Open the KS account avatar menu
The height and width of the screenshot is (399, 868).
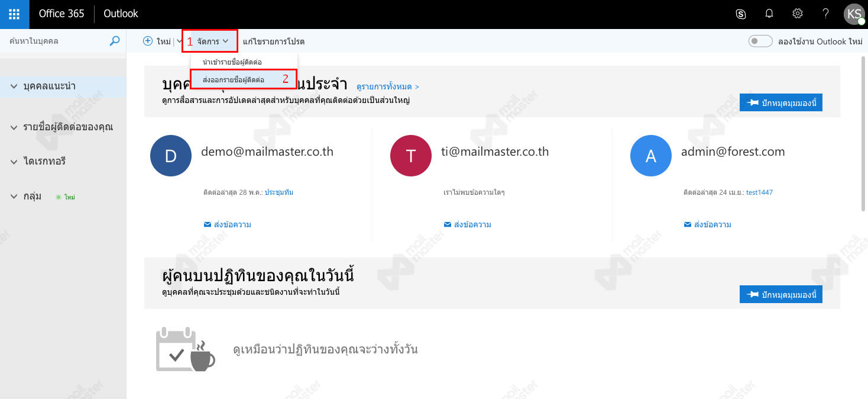[854, 14]
